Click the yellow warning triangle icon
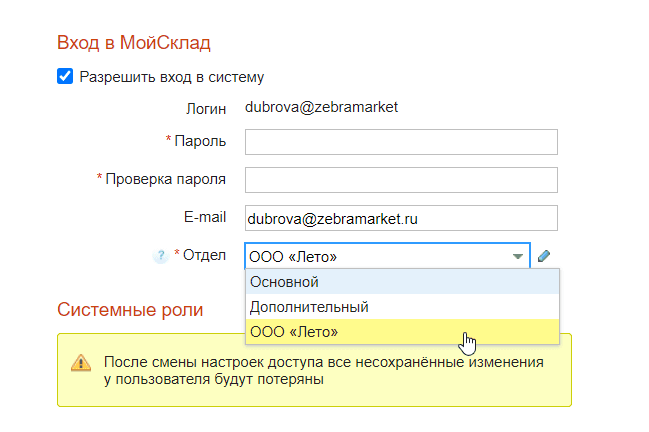The image size is (649, 432). 80,362
